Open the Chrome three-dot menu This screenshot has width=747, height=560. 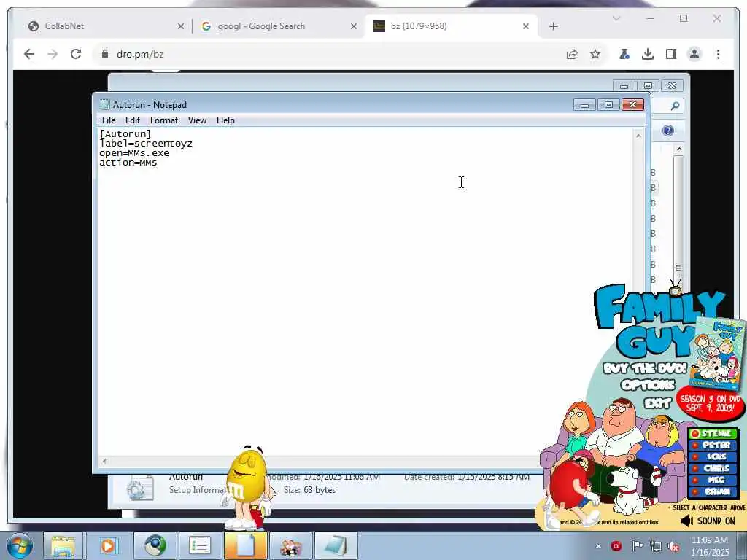[718, 54]
